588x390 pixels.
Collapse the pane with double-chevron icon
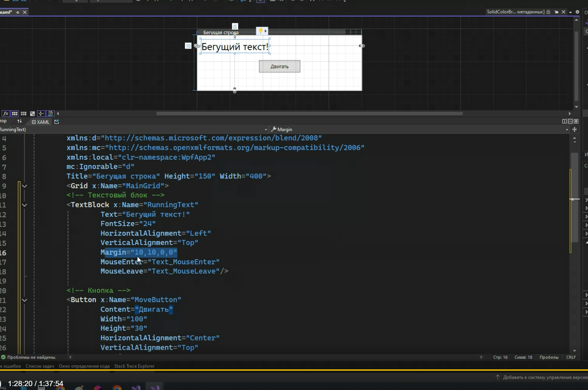pyautogui.click(x=576, y=121)
